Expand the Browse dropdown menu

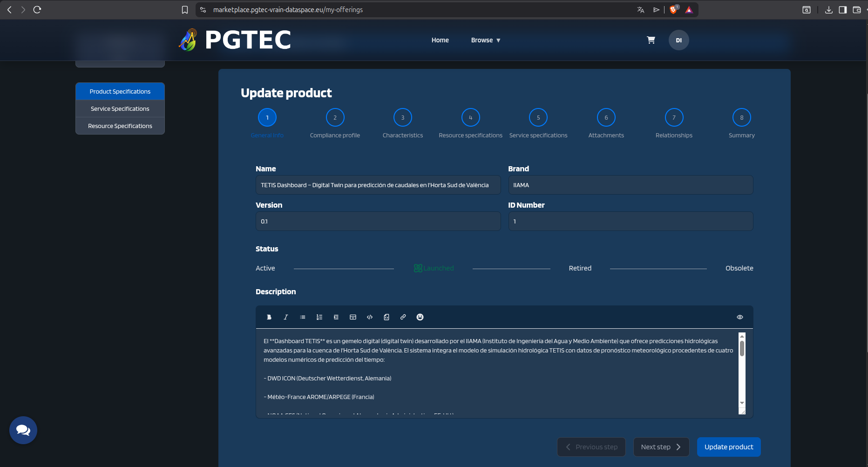pos(486,40)
